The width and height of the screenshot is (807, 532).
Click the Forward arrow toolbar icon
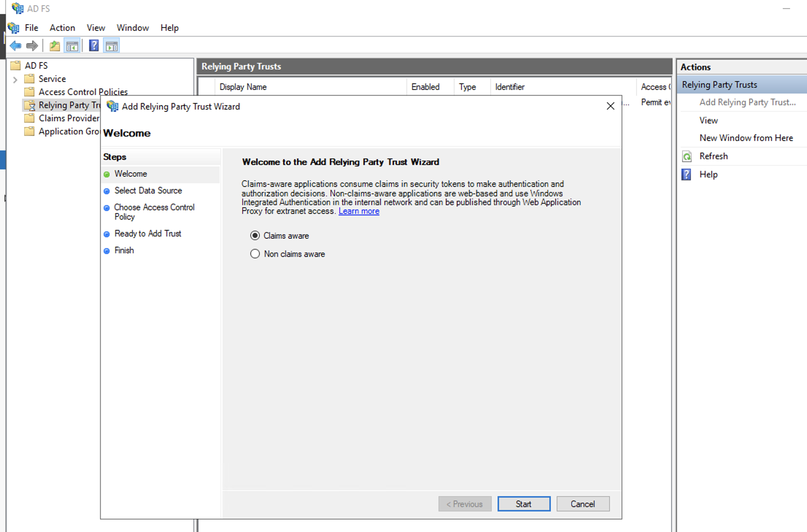[32, 46]
